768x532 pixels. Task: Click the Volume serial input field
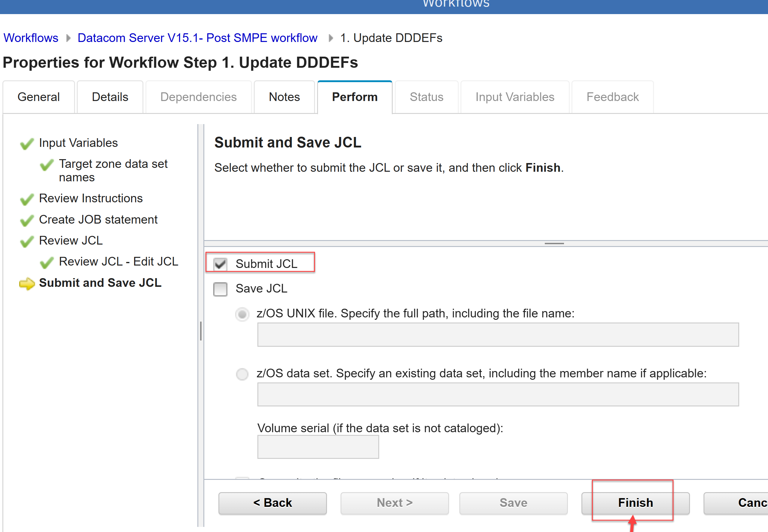(318, 447)
